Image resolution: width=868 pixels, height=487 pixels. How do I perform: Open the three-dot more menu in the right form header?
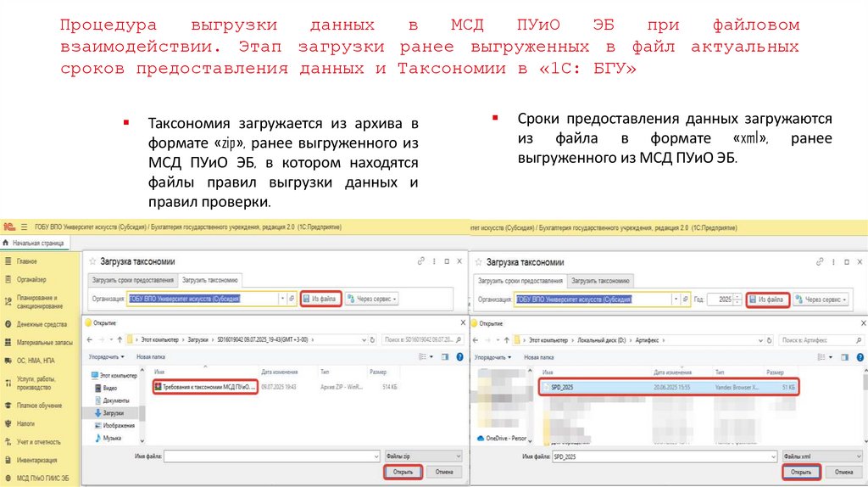[x=833, y=261]
